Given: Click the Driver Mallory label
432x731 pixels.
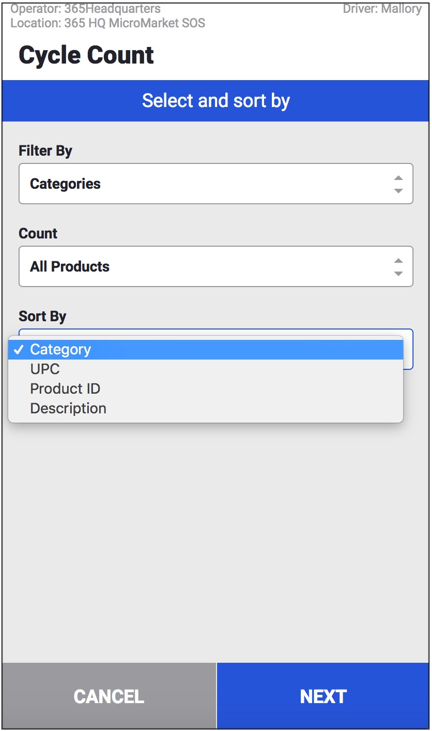Looking at the screenshot, I should pyautogui.click(x=382, y=9).
